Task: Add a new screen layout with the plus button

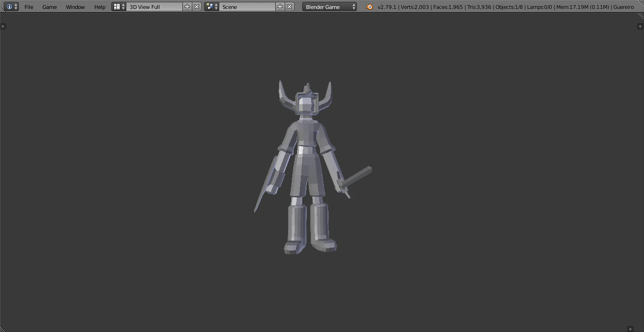Action: pyautogui.click(x=187, y=7)
